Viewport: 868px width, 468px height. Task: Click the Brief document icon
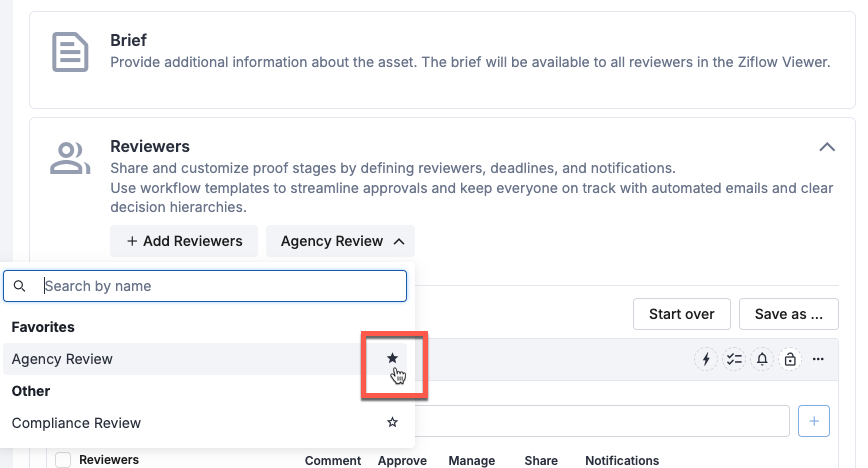tap(70, 52)
